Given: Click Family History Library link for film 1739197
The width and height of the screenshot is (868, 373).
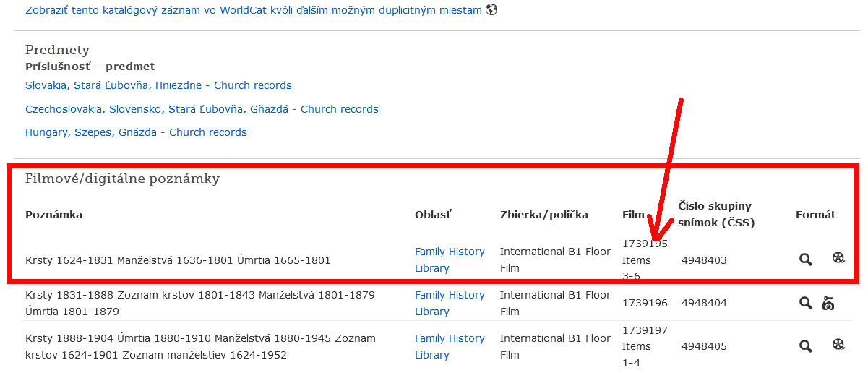Looking at the screenshot, I should tap(450, 346).
